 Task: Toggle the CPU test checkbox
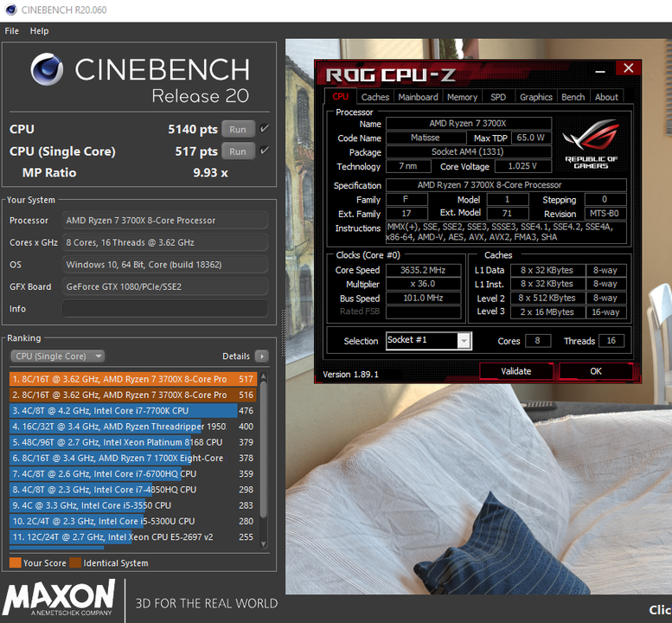click(265, 128)
